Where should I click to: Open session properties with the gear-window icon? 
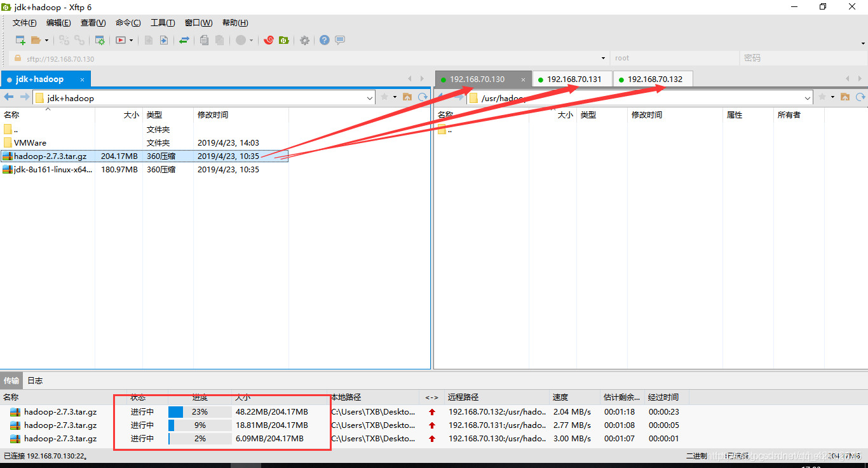100,40
